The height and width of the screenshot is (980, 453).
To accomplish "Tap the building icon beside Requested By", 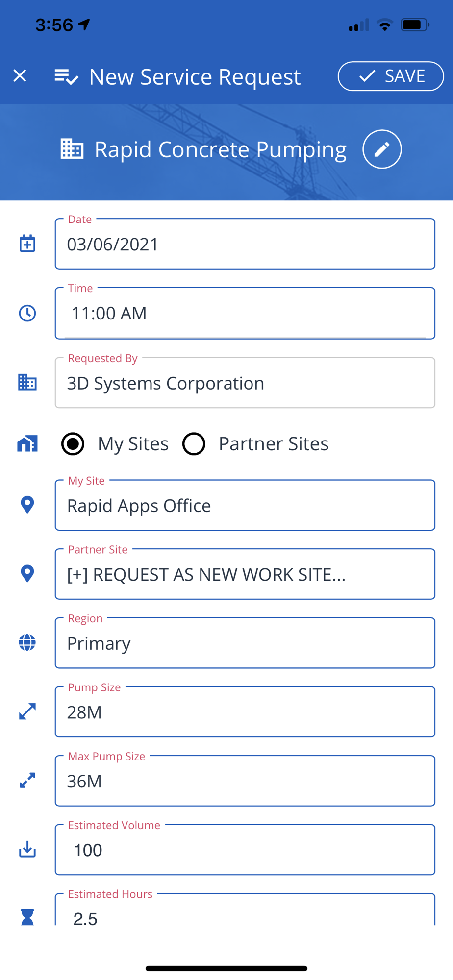I will pyautogui.click(x=27, y=382).
